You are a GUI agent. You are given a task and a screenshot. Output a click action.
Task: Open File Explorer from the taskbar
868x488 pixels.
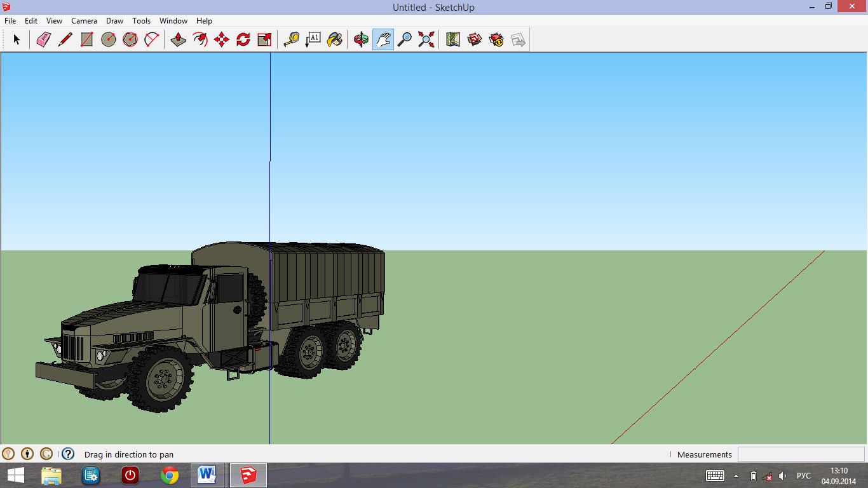pyautogui.click(x=51, y=475)
